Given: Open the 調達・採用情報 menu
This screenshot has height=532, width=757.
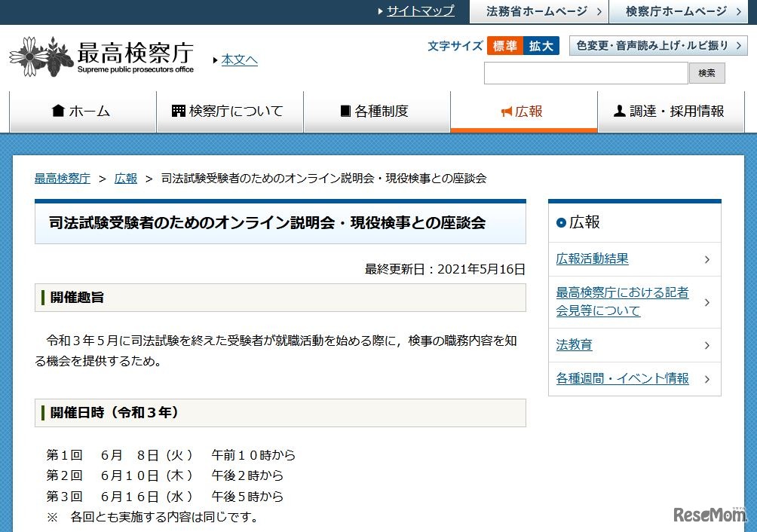Looking at the screenshot, I should tap(671, 110).
